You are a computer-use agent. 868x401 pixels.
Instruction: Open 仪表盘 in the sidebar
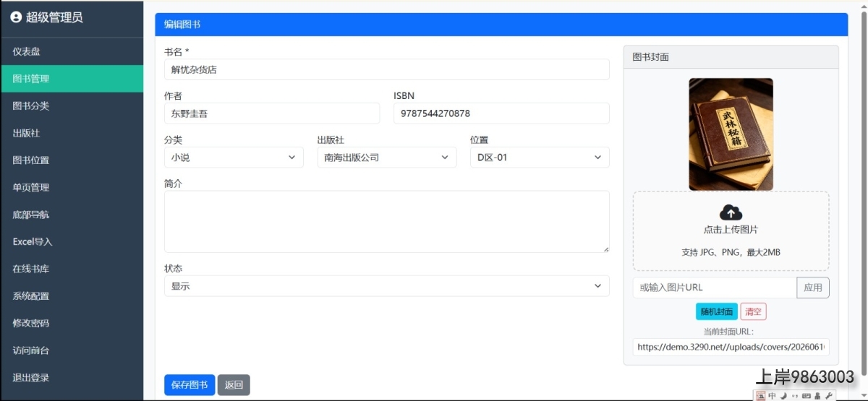[x=72, y=52]
